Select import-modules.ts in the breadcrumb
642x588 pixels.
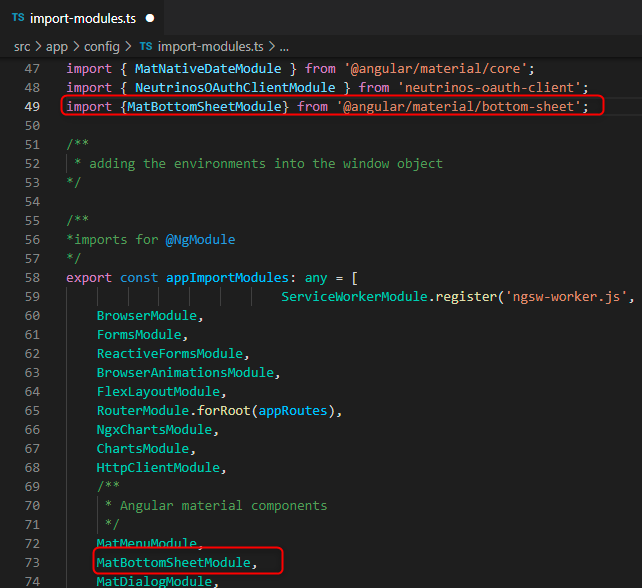210,47
